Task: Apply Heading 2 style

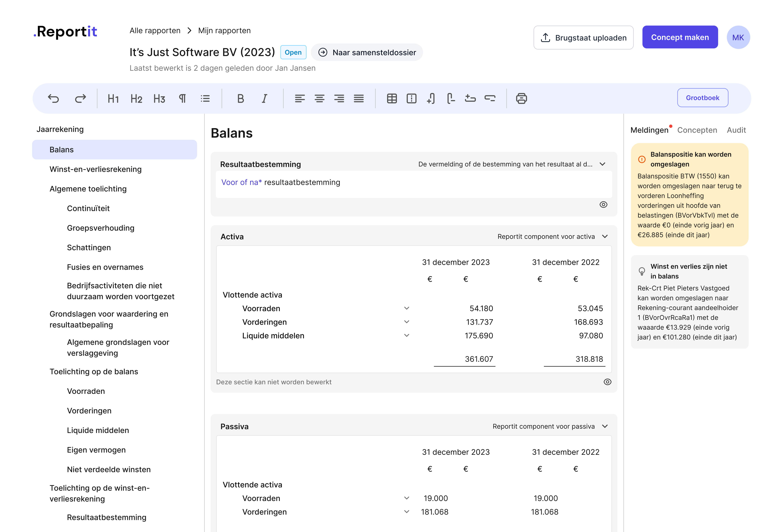Action: (x=136, y=98)
